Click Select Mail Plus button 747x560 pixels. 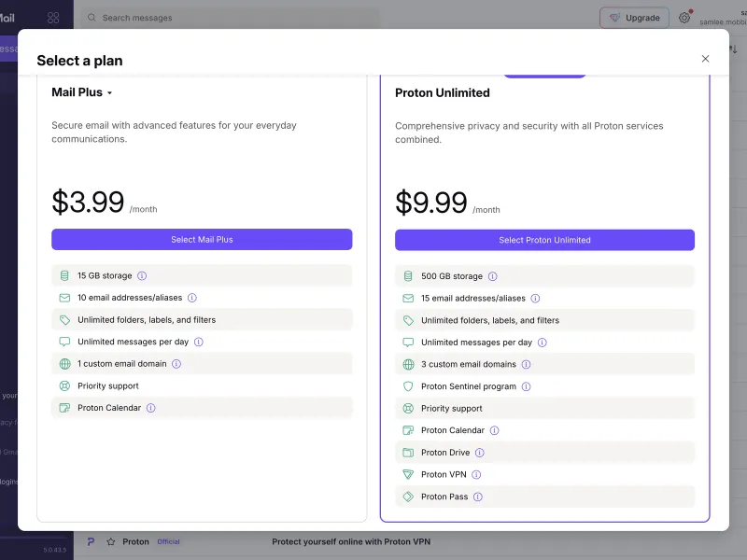[202, 240]
